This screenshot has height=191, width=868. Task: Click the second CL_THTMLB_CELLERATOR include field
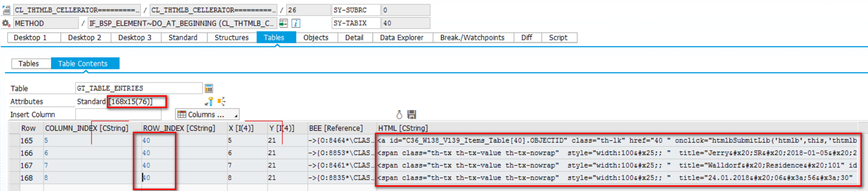coord(213,10)
